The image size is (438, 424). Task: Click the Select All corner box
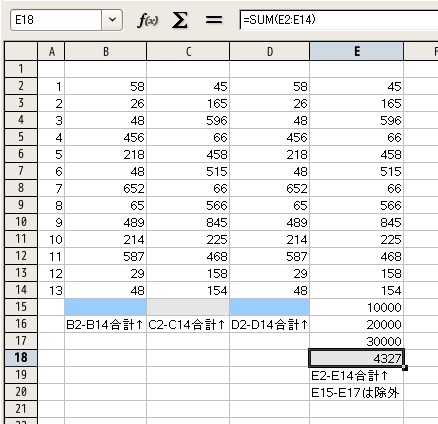tap(21, 51)
